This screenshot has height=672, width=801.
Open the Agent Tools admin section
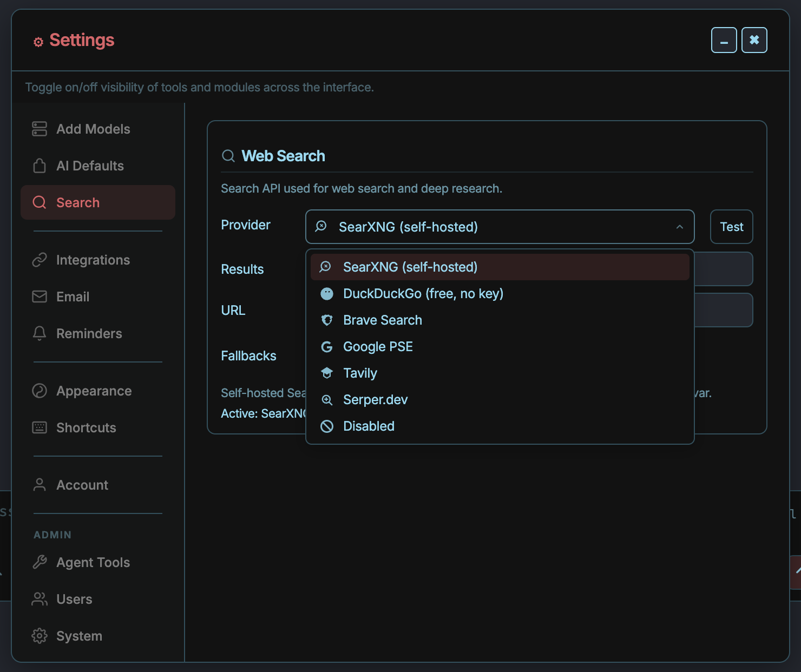click(x=97, y=562)
